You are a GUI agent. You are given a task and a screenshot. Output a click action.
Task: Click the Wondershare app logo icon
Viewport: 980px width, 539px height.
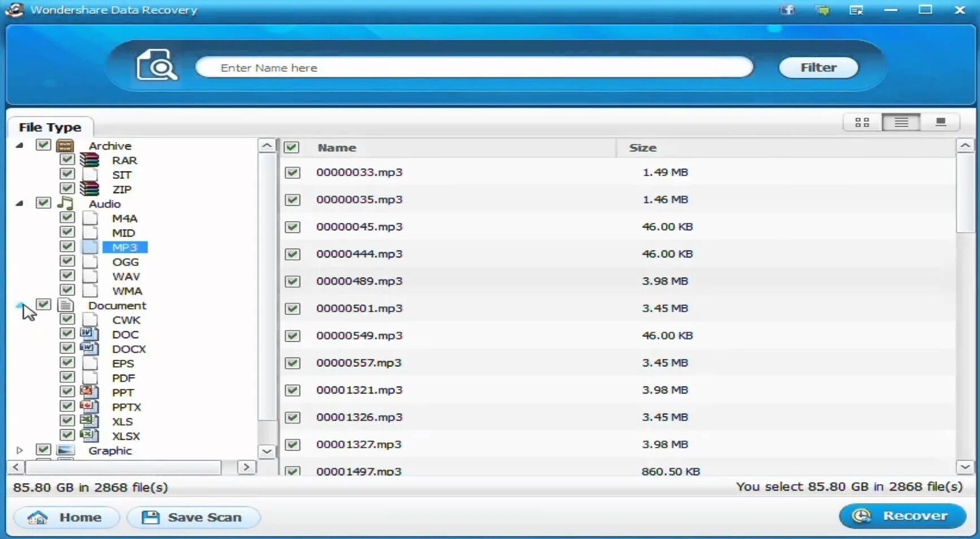pos(14,10)
